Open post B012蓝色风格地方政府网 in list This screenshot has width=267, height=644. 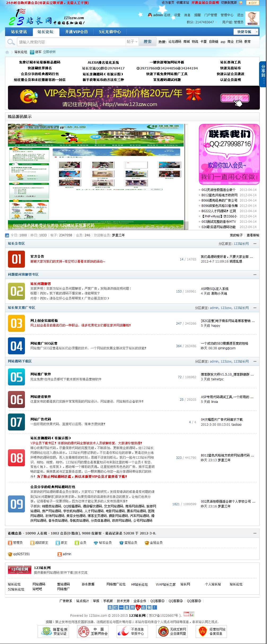pos(219,195)
